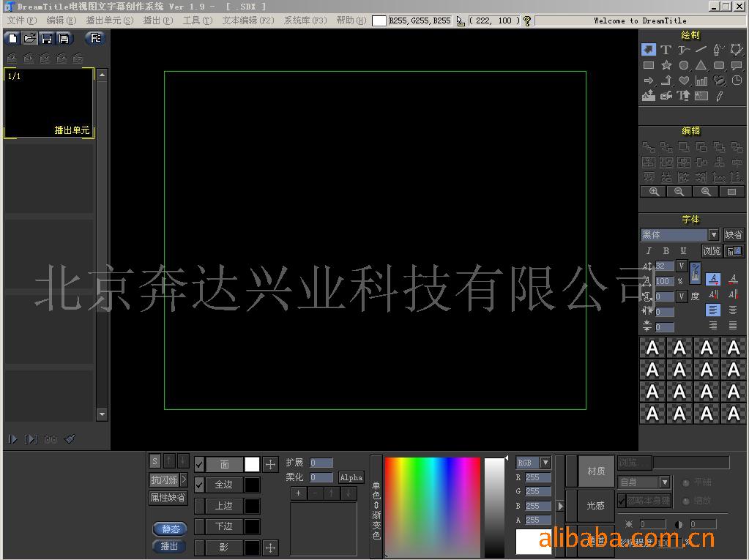Viewport: 749px width, 560px height.
Task: Click the Alpha button
Action: point(351,477)
